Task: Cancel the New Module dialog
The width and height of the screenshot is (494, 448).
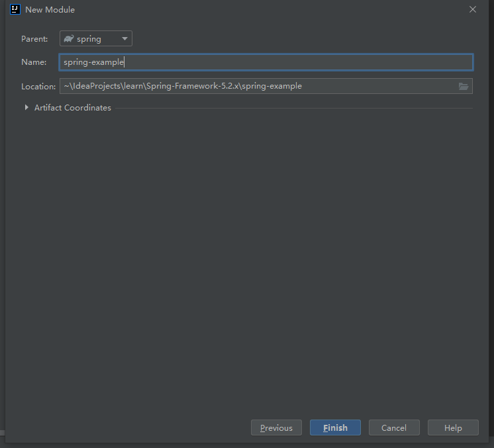Action: (394, 427)
